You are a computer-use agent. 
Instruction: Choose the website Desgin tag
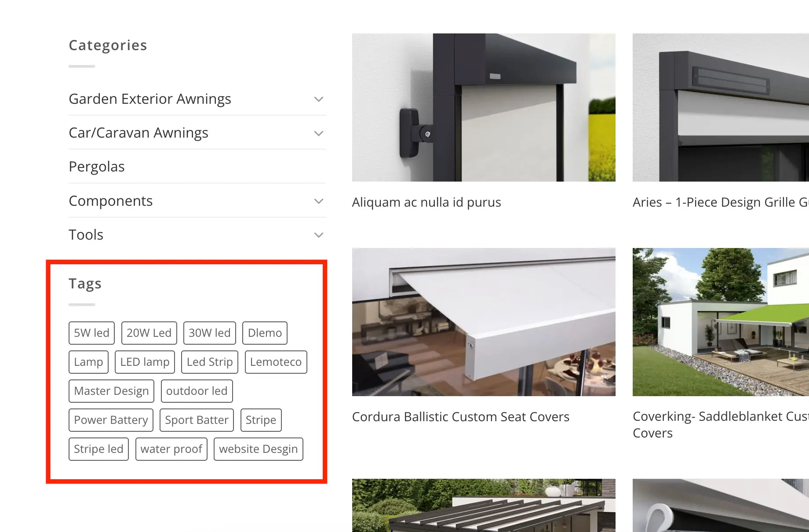(258, 449)
